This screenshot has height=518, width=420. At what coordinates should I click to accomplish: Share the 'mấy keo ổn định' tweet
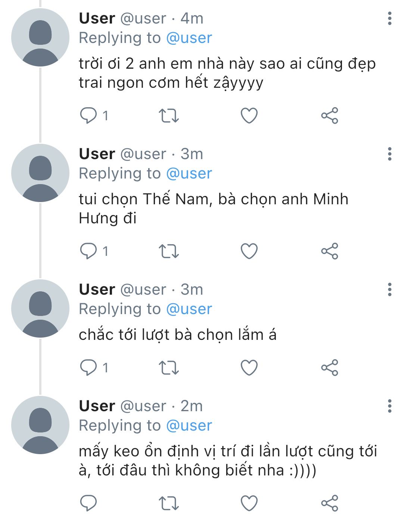coord(329,503)
